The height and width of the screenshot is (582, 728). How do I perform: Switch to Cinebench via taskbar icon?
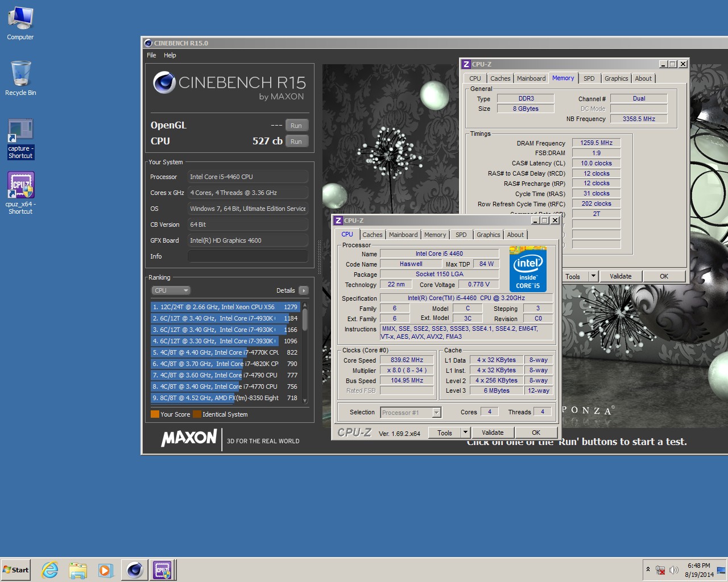click(135, 569)
